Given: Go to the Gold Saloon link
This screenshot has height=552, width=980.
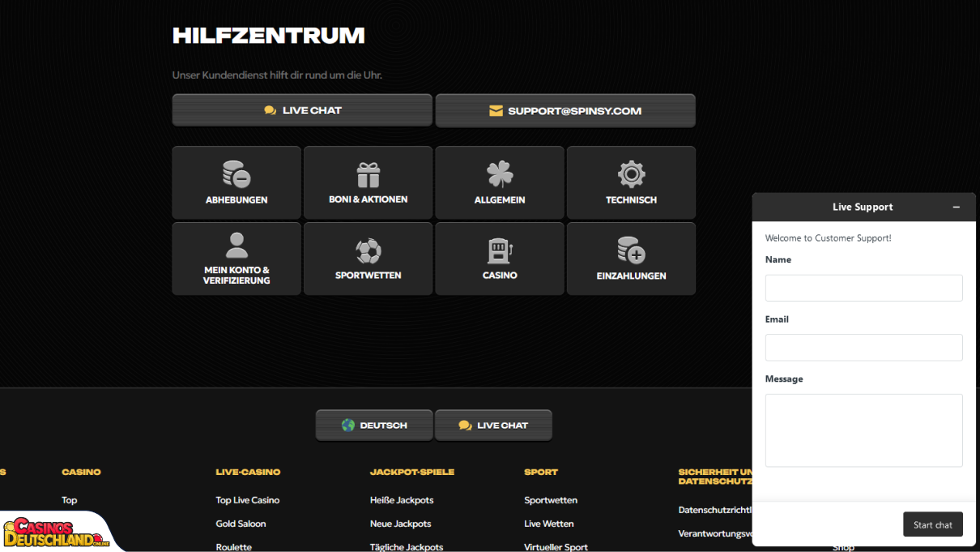Looking at the screenshot, I should coord(241,524).
